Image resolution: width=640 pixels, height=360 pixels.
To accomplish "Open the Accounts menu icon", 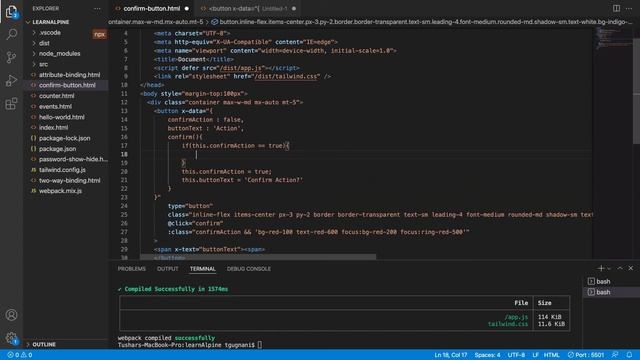I will 11,315.
